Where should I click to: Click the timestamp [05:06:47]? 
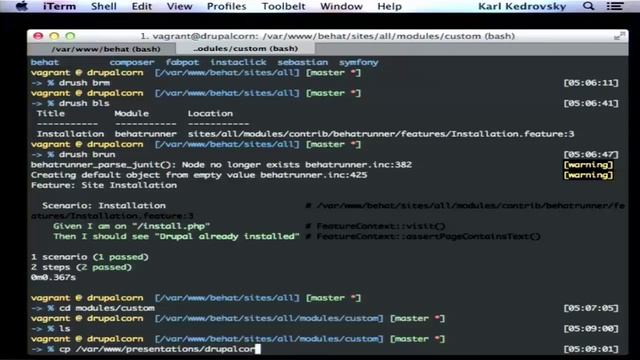(x=591, y=155)
